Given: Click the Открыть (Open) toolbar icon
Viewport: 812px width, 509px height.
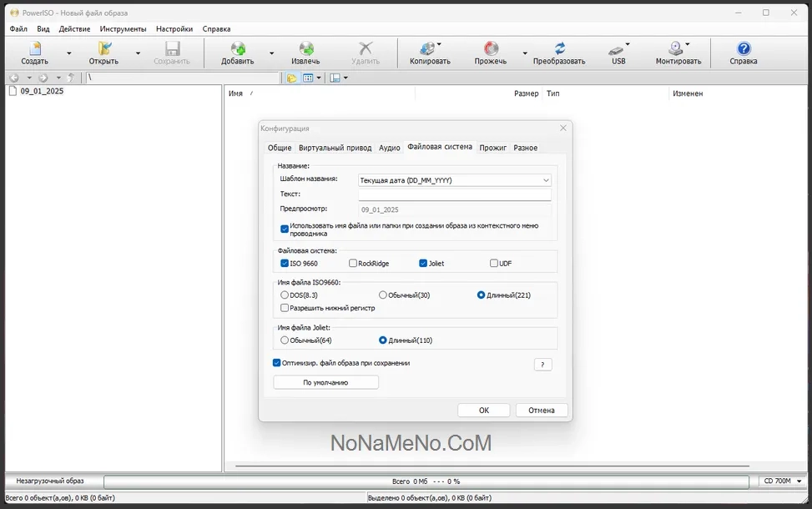Looking at the screenshot, I should (103, 49).
